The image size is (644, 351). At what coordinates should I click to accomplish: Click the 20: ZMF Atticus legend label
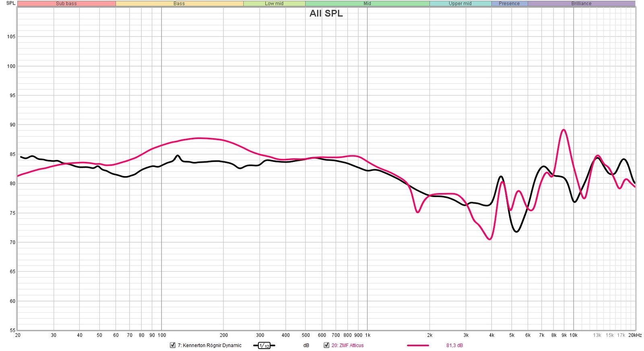click(x=347, y=345)
